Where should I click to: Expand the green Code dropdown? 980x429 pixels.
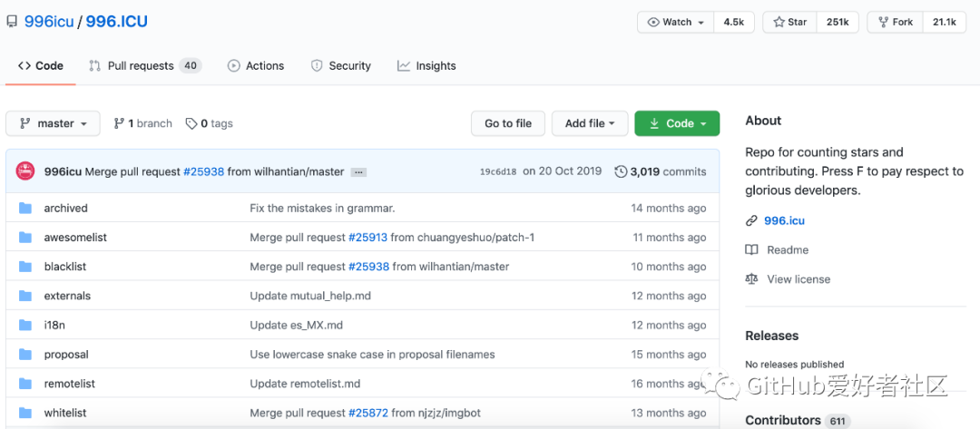coord(677,123)
